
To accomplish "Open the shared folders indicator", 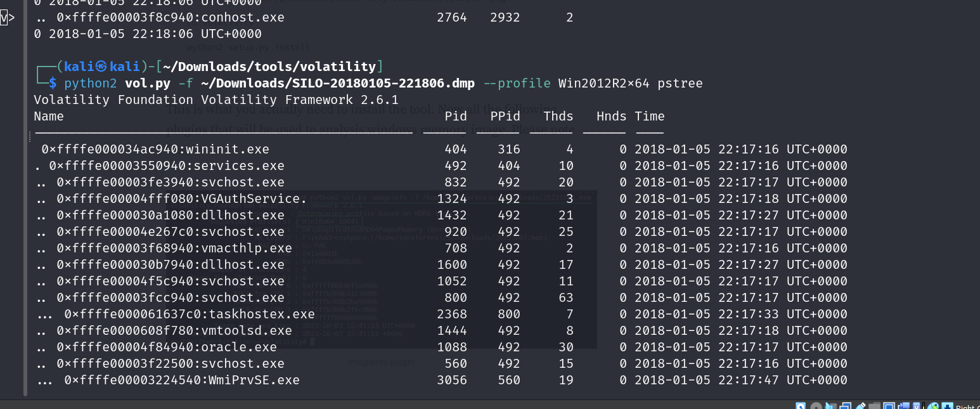I will (x=875, y=406).
